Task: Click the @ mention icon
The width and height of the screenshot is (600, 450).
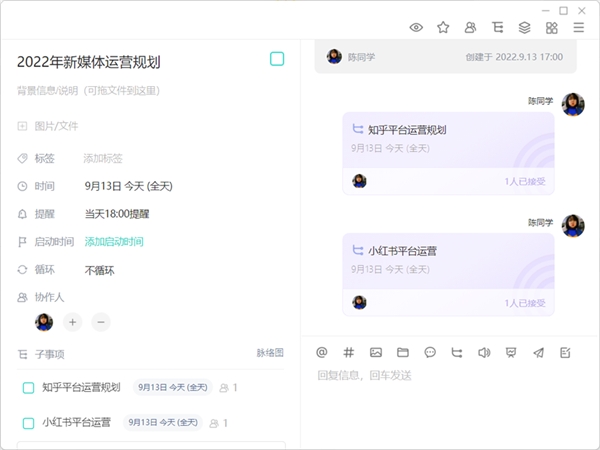Action: coord(322,352)
